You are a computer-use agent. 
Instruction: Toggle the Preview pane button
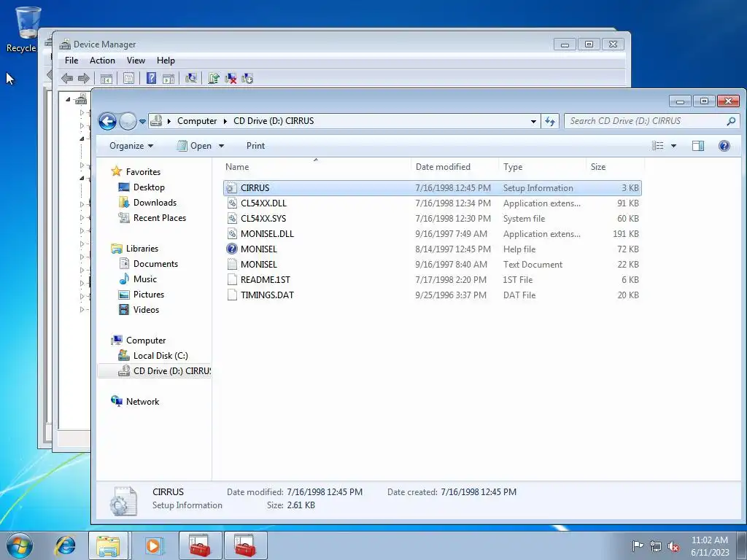(x=698, y=146)
